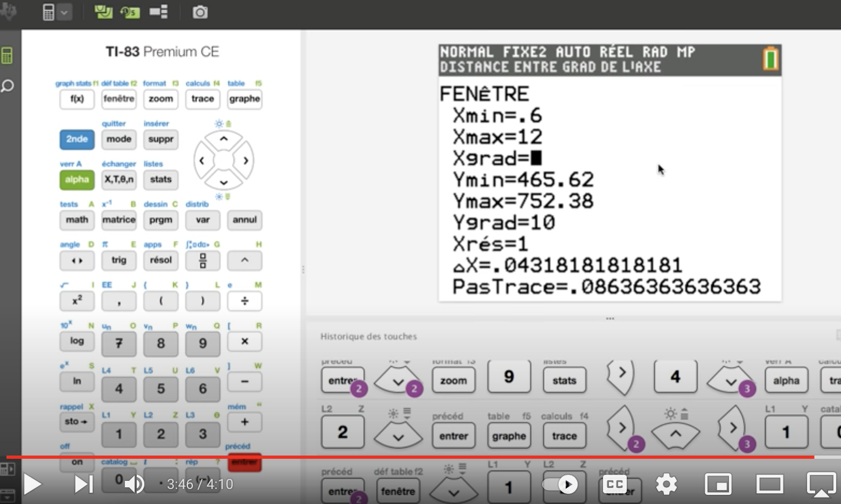
Task: Toggle closed captions CC button
Action: 614,484
